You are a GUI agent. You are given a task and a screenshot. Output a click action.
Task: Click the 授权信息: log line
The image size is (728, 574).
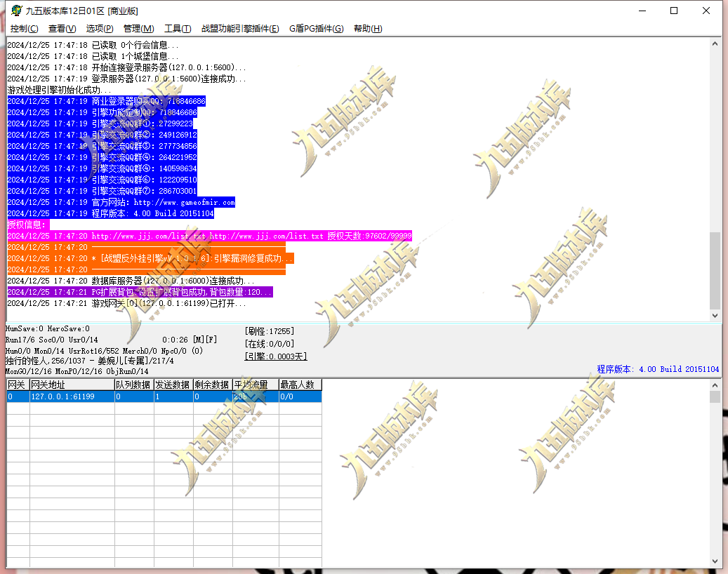[28, 225]
